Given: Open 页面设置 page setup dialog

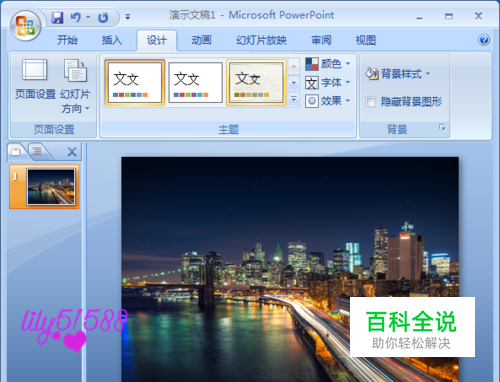Looking at the screenshot, I should pyautogui.click(x=35, y=79).
